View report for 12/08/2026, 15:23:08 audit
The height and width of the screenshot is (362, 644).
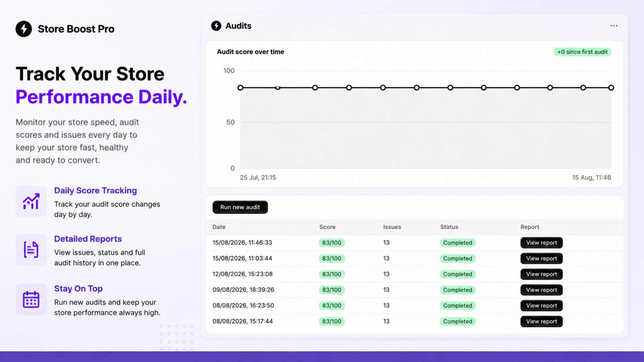click(x=541, y=274)
